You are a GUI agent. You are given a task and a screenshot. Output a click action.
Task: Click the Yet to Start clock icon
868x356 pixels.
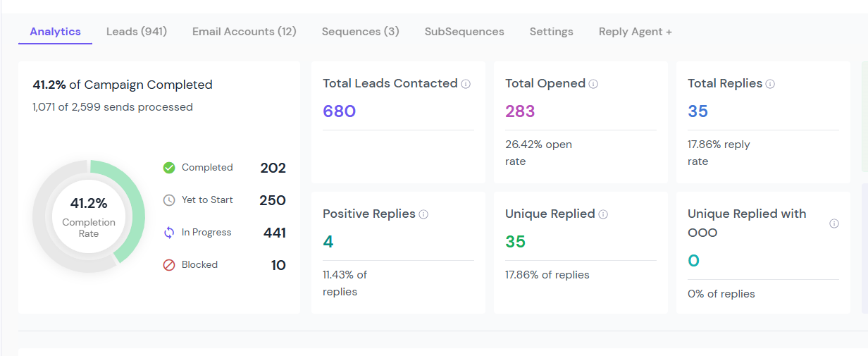point(169,200)
